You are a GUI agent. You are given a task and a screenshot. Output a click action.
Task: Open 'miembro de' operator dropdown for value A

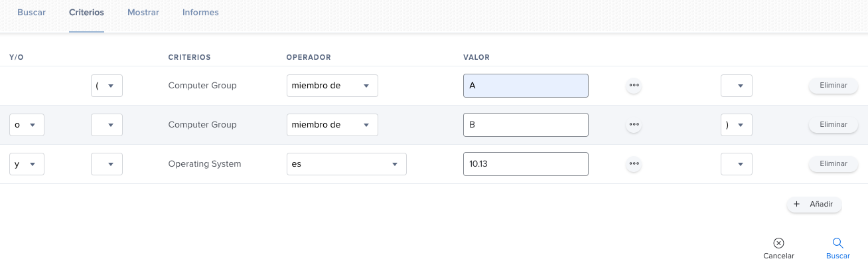coord(332,86)
